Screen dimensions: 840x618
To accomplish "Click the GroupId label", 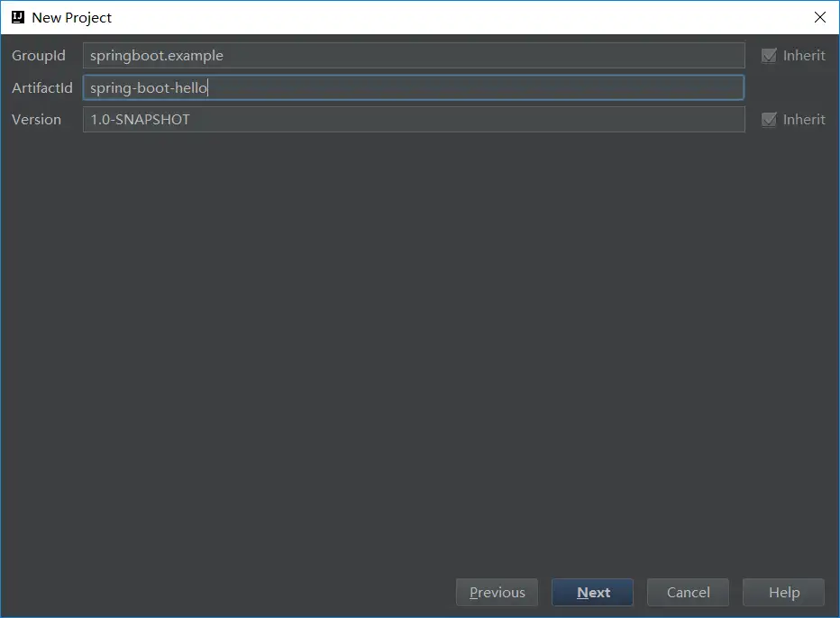I will pos(39,56).
